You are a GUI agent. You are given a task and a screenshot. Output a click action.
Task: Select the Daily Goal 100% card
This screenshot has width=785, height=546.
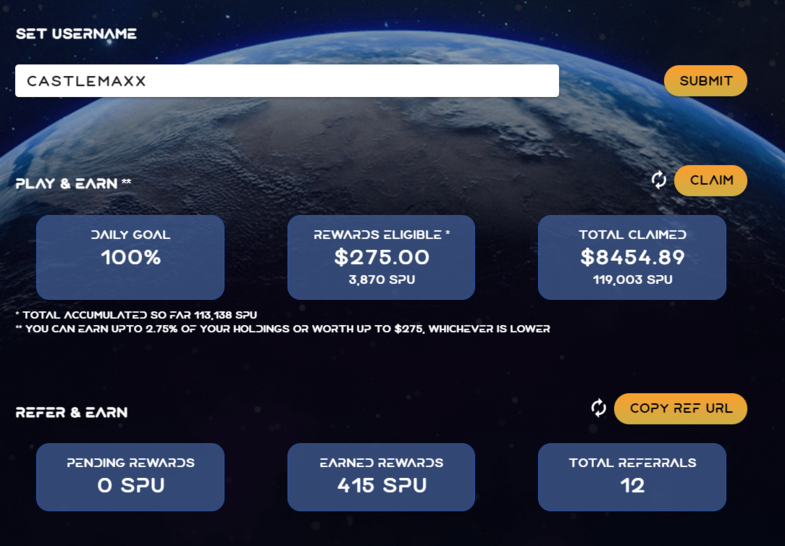tap(130, 257)
